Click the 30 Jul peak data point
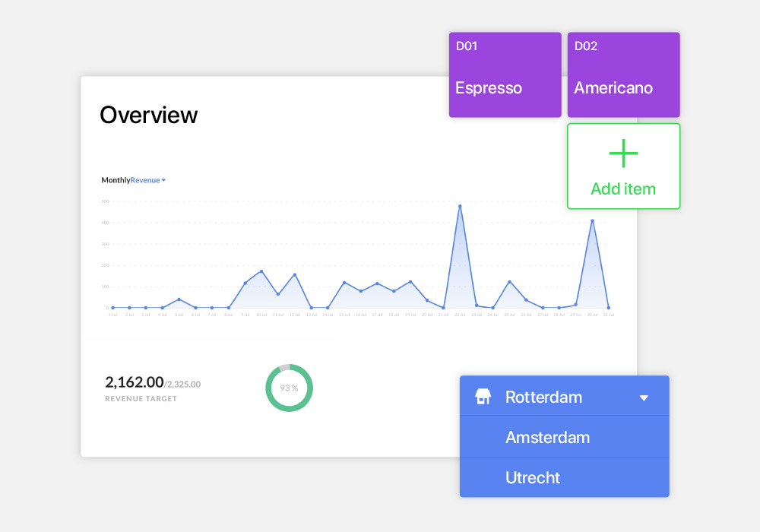Viewport: 760px width, 532px height. click(x=592, y=221)
